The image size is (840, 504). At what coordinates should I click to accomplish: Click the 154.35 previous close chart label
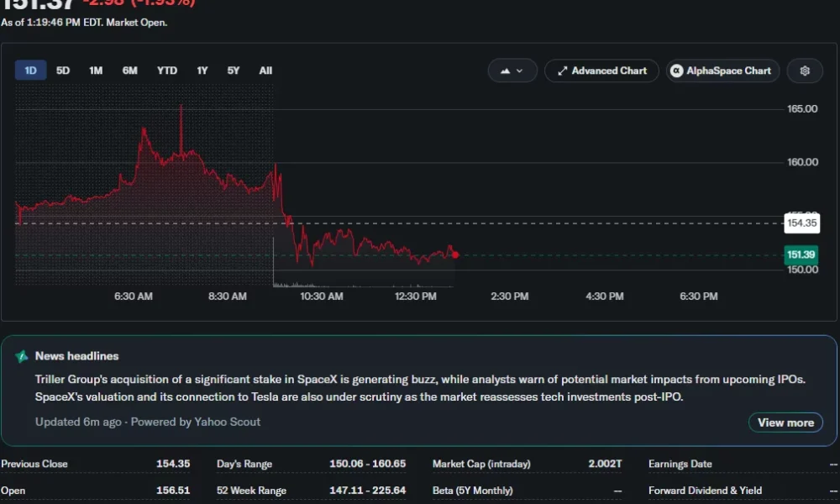[x=802, y=223]
